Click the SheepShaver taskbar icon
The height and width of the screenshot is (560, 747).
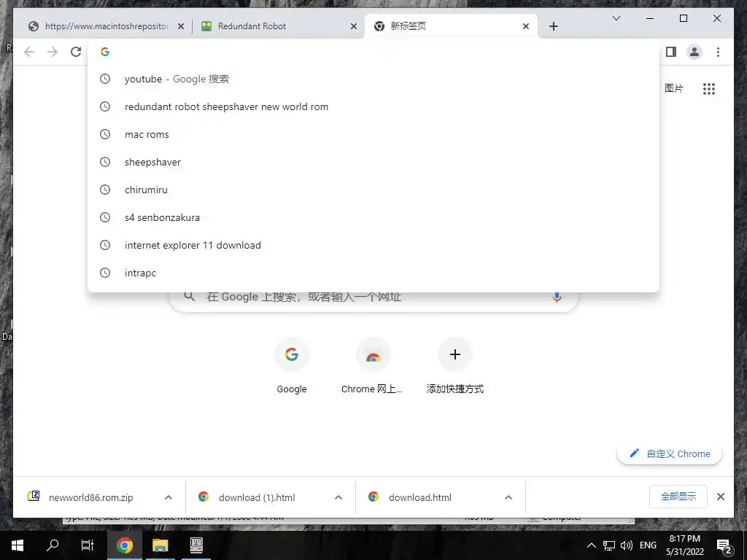pyautogui.click(x=196, y=545)
